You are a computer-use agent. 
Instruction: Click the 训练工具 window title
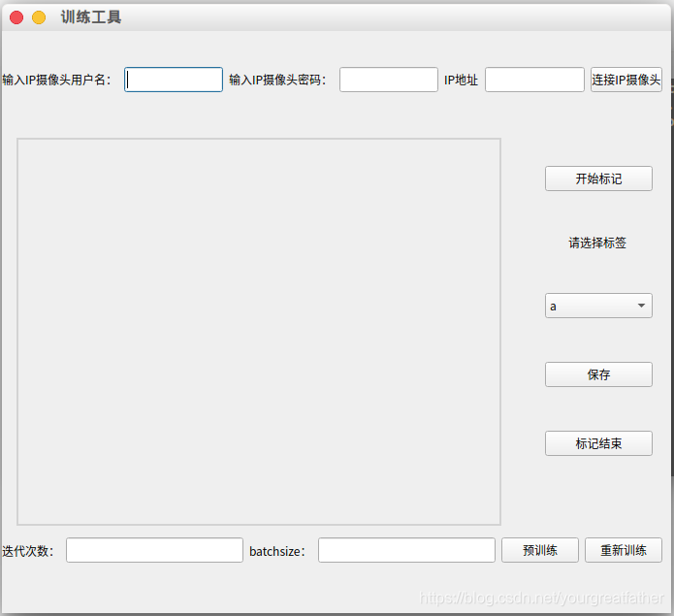tap(91, 17)
